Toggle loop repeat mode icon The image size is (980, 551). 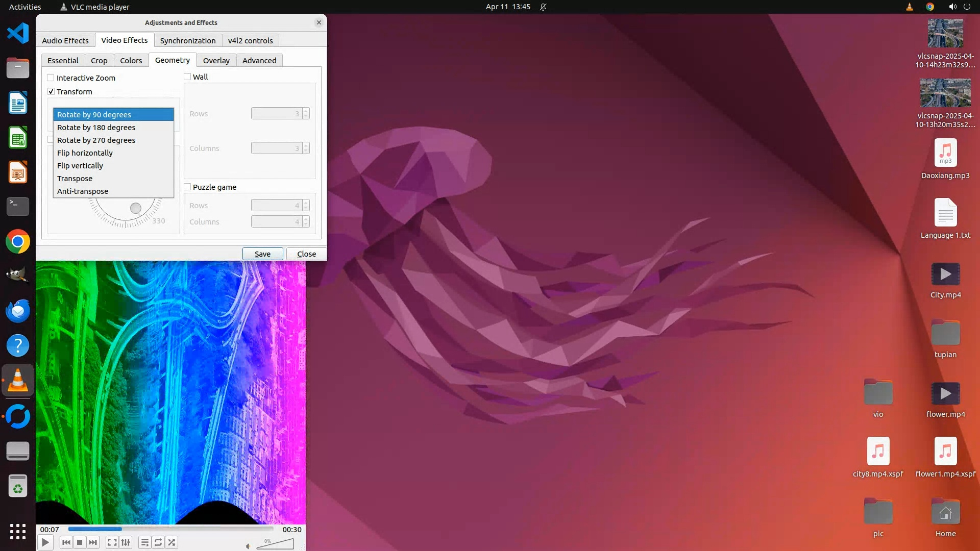158,542
